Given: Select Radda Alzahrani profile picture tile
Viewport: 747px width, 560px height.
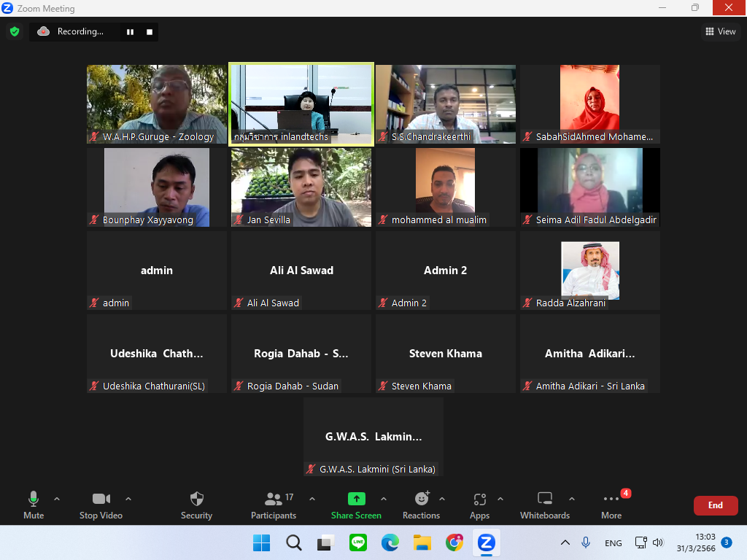Looking at the screenshot, I should click(589, 271).
